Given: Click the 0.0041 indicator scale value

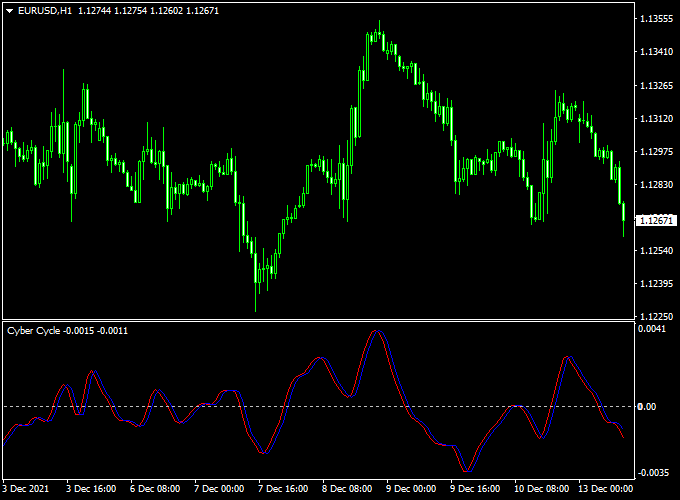Looking at the screenshot, I should (x=651, y=329).
